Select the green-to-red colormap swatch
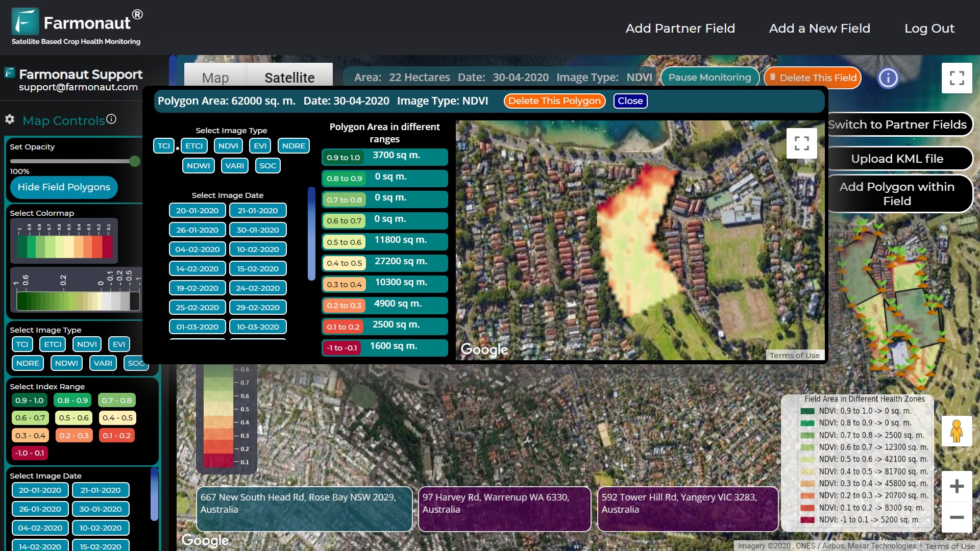The height and width of the screenshot is (551, 980). point(63,240)
